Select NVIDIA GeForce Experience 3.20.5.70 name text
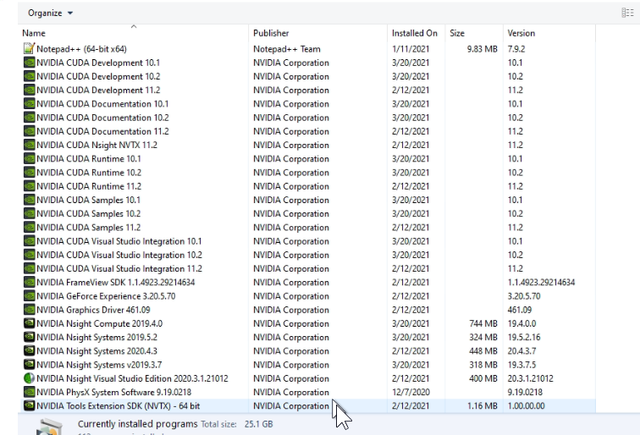Screen dimensions: 640x435 (106, 296)
